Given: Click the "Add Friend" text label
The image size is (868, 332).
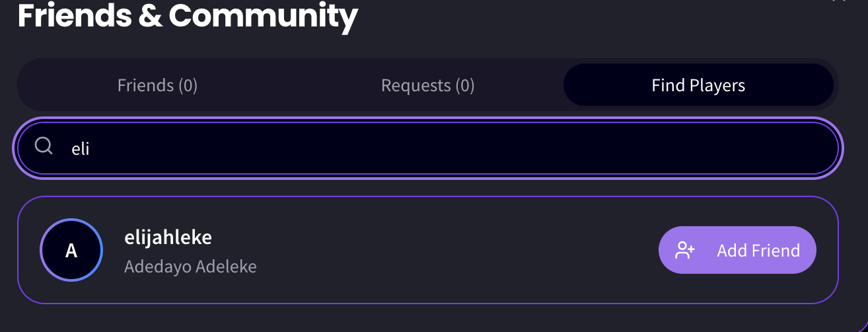Looking at the screenshot, I should click(x=758, y=251).
